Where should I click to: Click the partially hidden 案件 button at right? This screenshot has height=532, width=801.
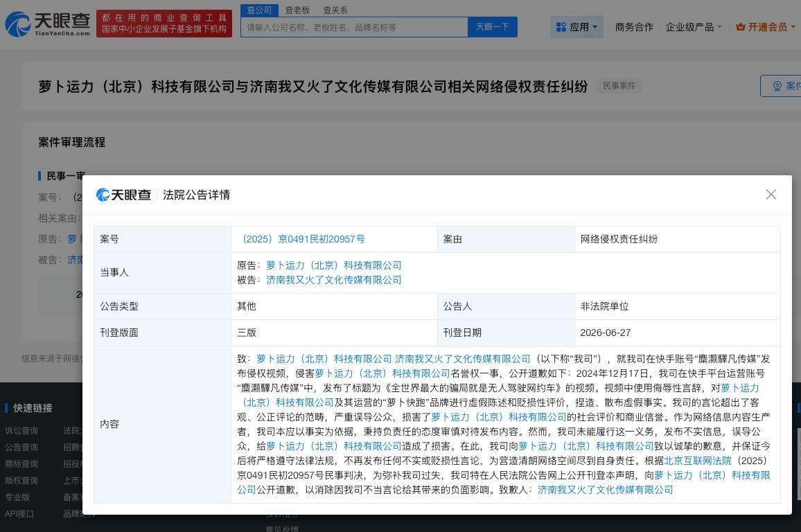click(x=781, y=86)
